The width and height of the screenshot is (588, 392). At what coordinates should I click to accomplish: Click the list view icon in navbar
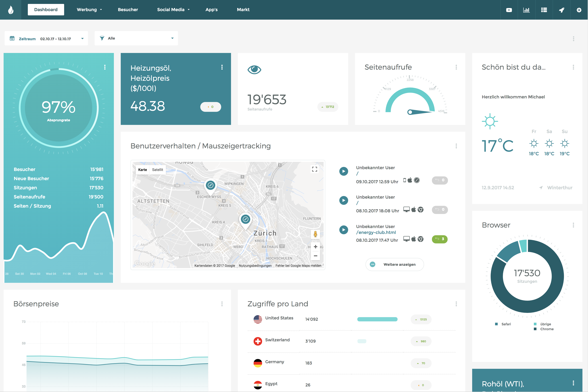[544, 10]
